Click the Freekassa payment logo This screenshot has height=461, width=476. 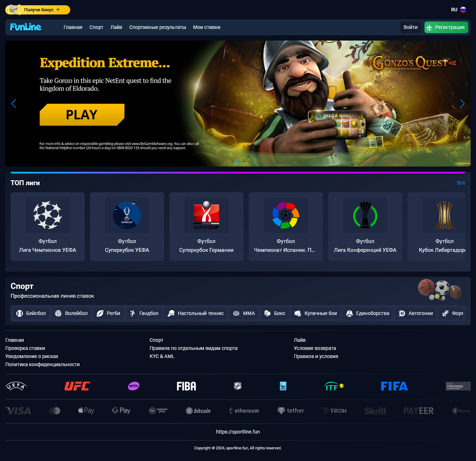(x=458, y=386)
